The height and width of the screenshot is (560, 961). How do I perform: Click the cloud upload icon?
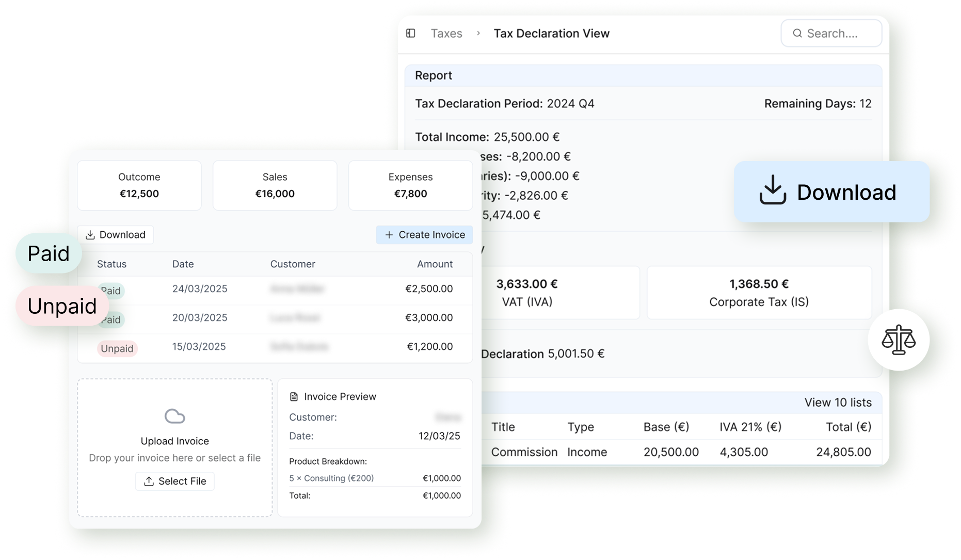point(174,416)
